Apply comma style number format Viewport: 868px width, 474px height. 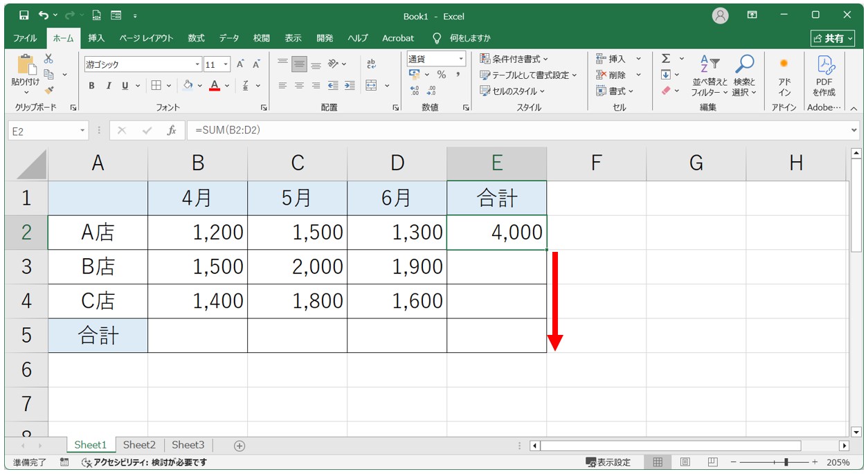[458, 75]
